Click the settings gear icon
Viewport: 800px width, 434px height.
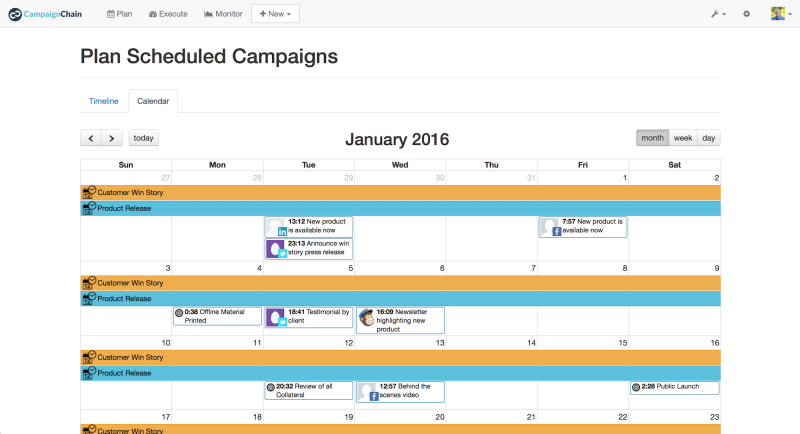(746, 14)
